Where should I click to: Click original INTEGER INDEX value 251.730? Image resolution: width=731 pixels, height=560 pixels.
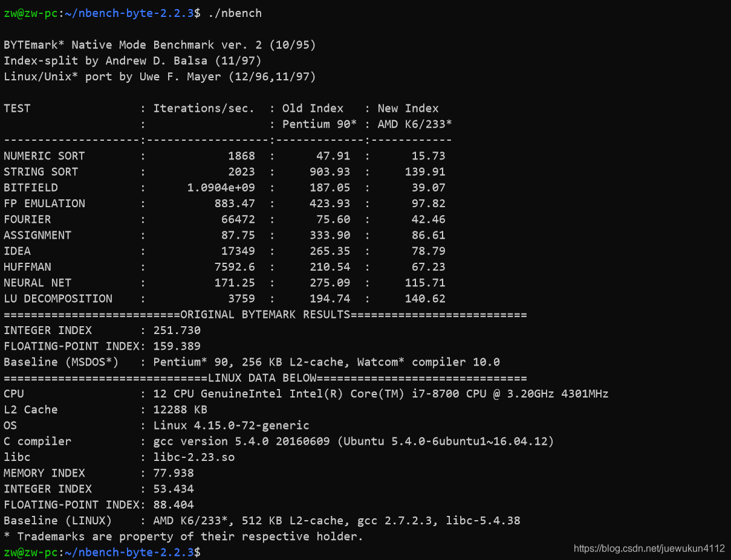point(177,330)
